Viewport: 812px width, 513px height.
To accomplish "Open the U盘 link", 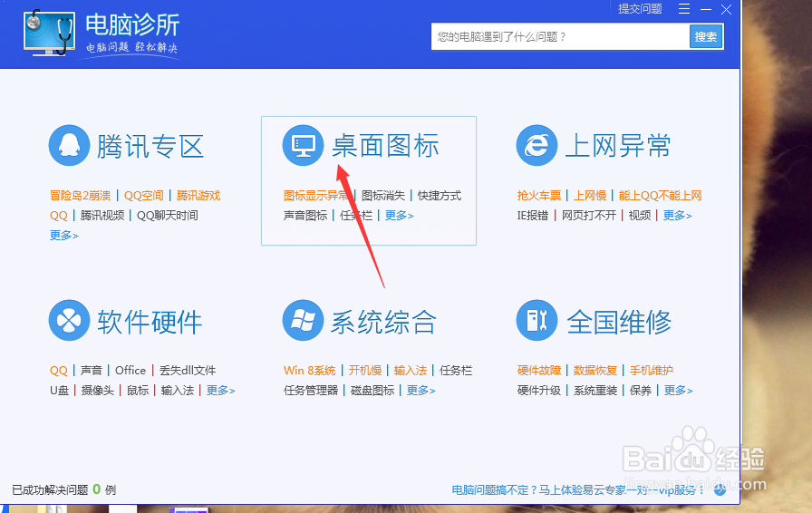I will tap(59, 391).
